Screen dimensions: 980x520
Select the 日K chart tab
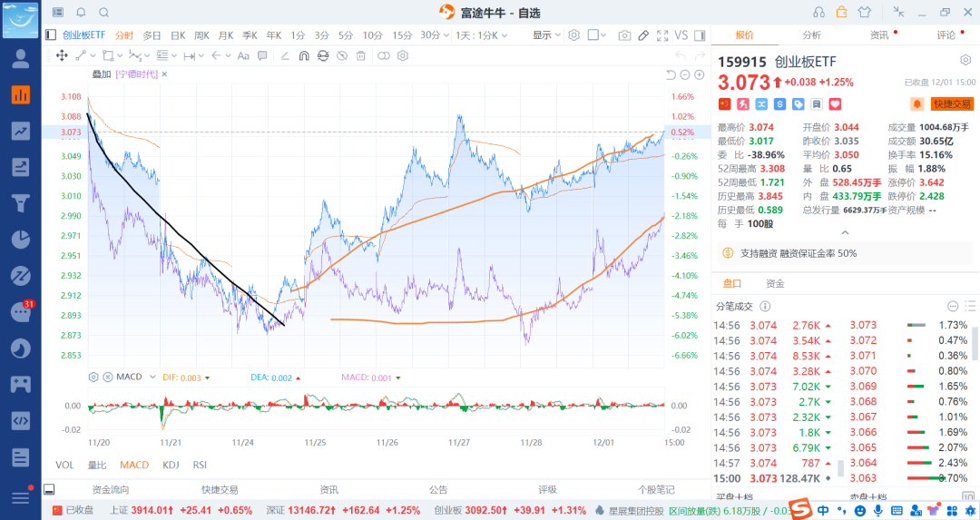point(178,35)
